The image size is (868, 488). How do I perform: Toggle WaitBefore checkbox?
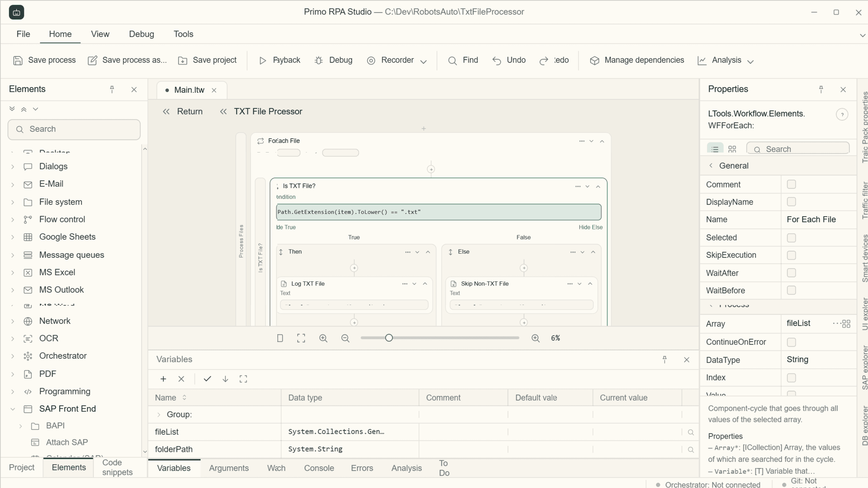[x=791, y=290]
